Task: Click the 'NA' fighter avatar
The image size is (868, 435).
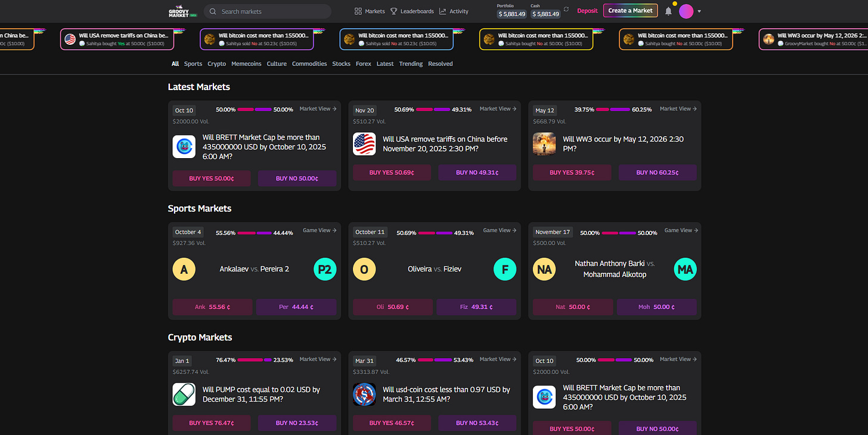Action: tap(544, 269)
